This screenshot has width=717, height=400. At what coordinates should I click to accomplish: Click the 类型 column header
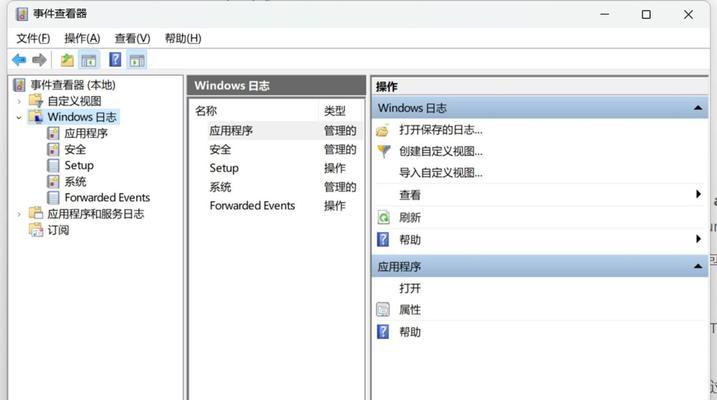point(335,111)
